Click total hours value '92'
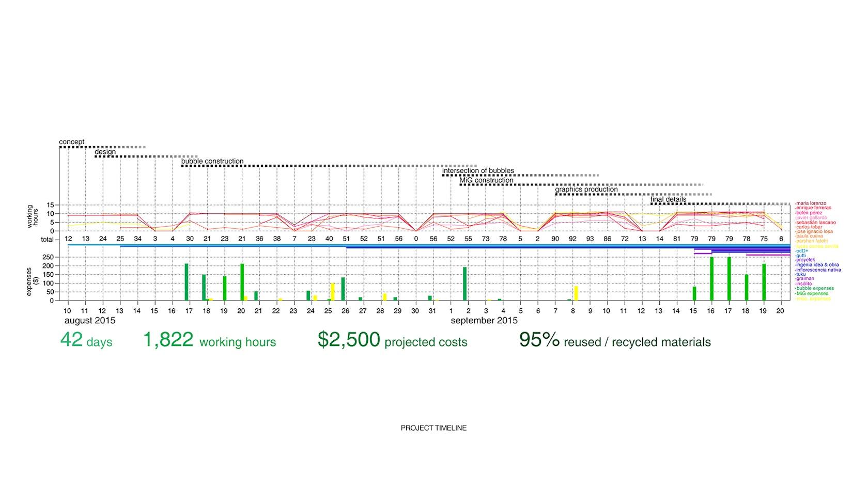Screen dimensions: 868x488 point(572,239)
